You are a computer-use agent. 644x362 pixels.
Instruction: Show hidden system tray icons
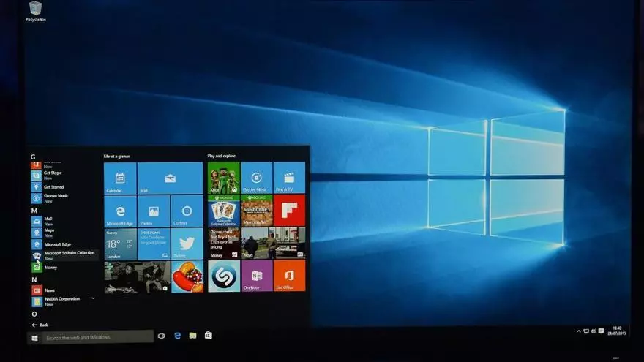click(x=578, y=332)
